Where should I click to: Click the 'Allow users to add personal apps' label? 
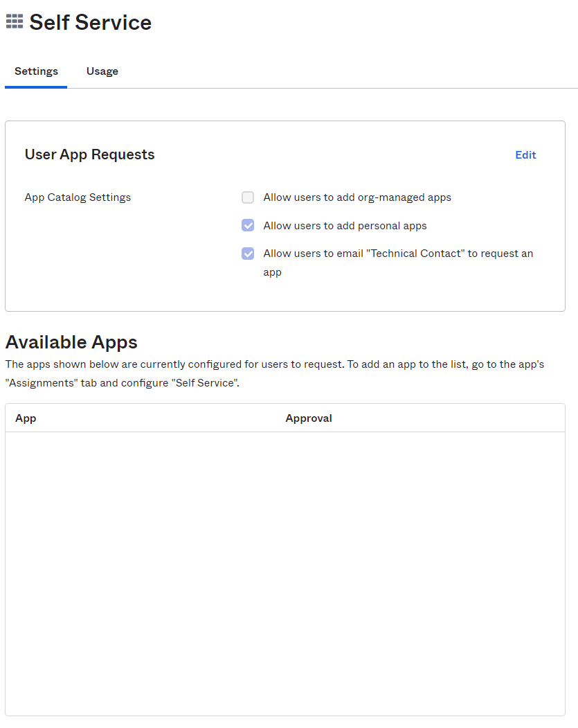point(345,226)
